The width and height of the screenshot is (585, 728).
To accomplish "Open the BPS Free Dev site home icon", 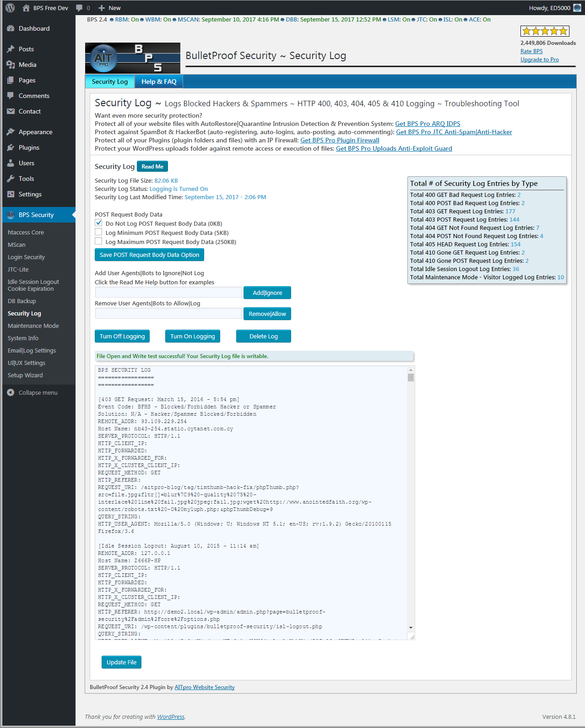I will point(26,8).
